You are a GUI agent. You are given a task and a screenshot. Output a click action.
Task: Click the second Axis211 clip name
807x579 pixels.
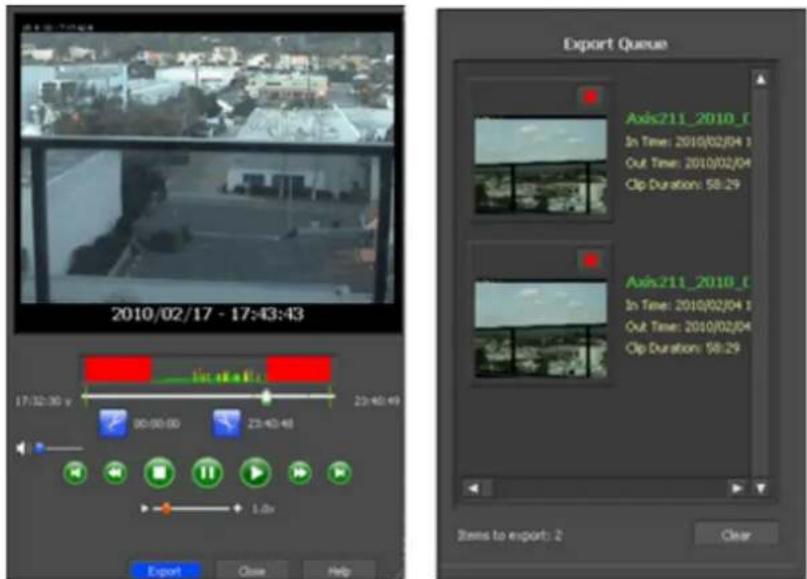(688, 283)
